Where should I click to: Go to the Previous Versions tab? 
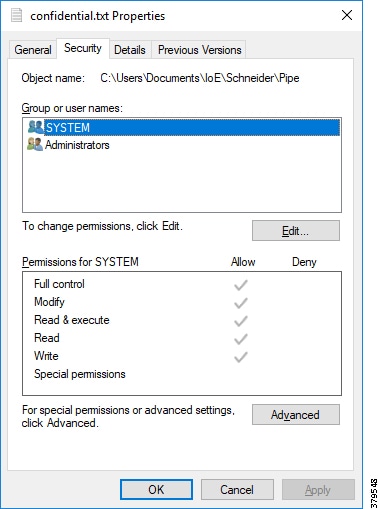tap(199, 50)
